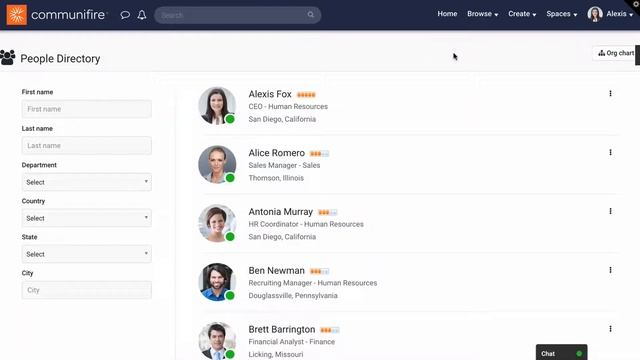Click Brett Barrington's profile photo
This screenshot has height=360, width=640.
[x=217, y=340]
